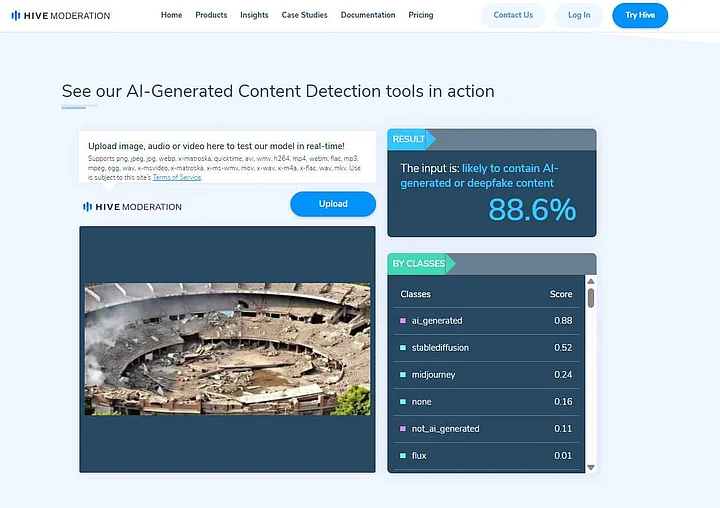The height and width of the screenshot is (508, 720).
Task: Click the scrollbar down arrow in classes
Action: pyautogui.click(x=590, y=467)
